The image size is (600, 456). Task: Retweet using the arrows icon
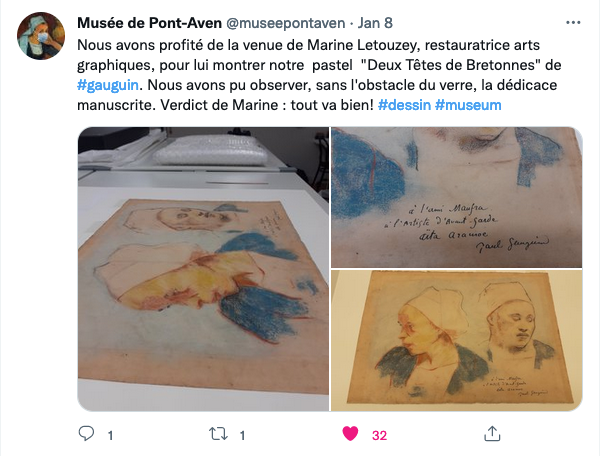click(x=218, y=434)
